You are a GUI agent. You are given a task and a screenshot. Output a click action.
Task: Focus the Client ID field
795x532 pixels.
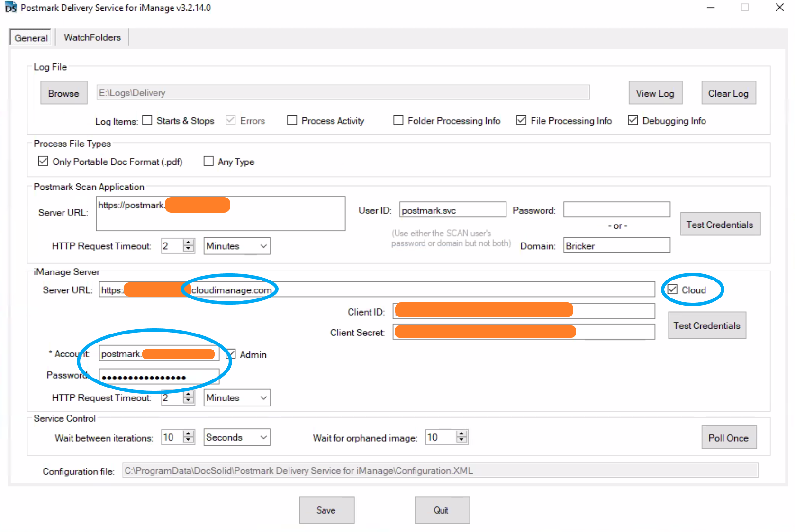(x=524, y=311)
